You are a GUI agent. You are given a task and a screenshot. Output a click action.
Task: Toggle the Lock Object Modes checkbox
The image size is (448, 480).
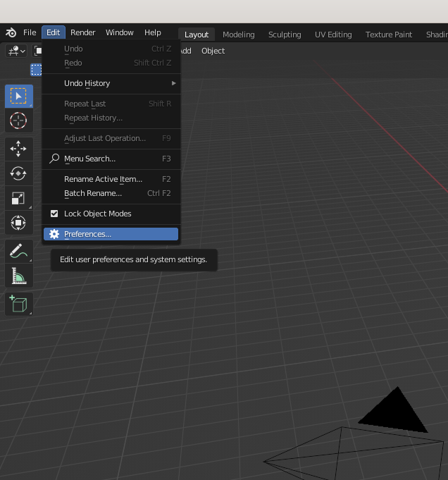(54, 214)
